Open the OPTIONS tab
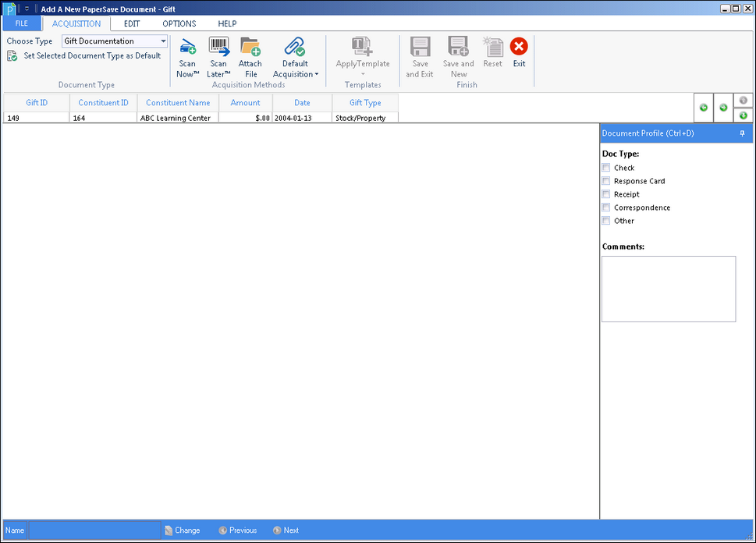 (179, 23)
